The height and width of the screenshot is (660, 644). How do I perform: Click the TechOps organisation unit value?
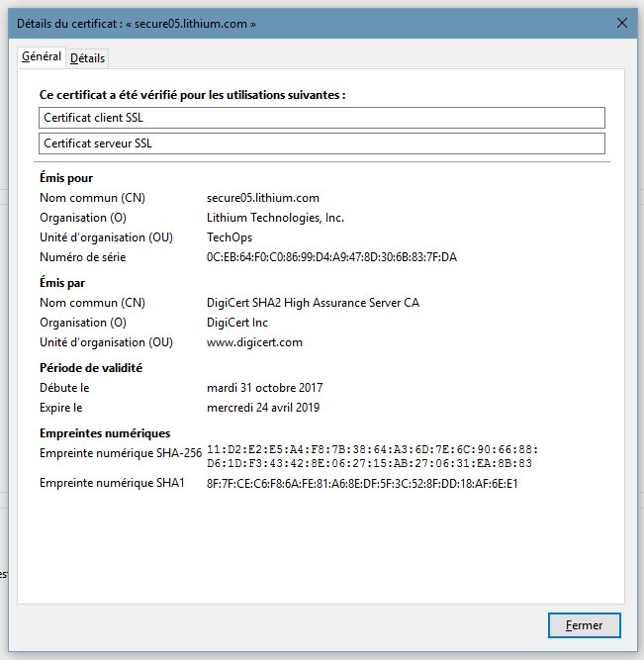(x=230, y=237)
